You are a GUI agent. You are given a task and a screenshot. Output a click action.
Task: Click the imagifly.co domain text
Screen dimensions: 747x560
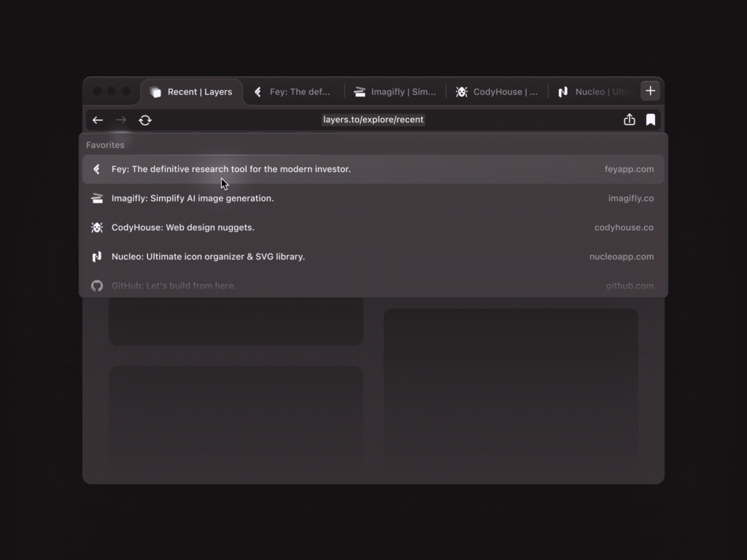pos(631,198)
